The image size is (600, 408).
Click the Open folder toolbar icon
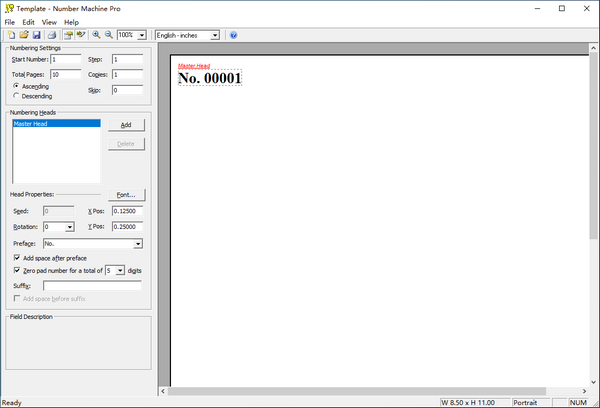[x=22, y=34]
